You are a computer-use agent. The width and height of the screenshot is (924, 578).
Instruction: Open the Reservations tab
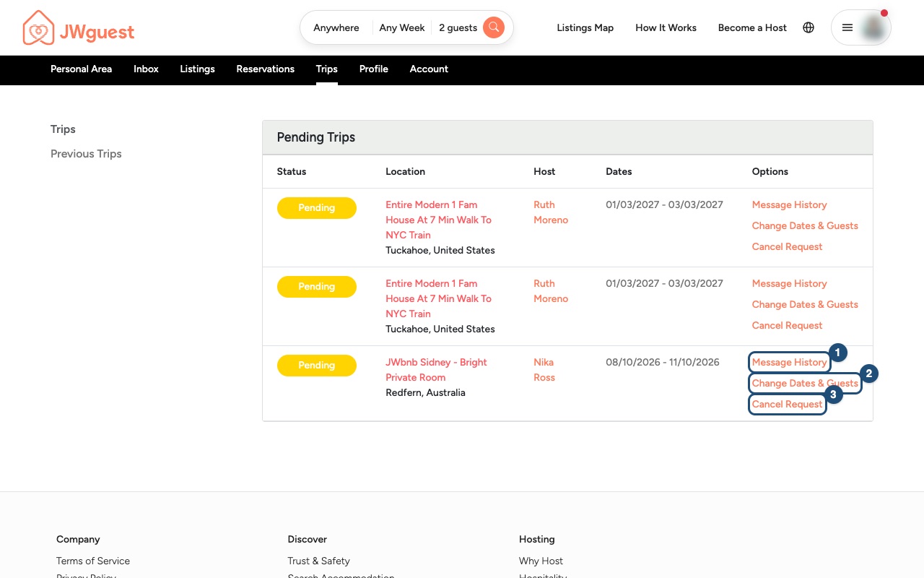pos(265,69)
